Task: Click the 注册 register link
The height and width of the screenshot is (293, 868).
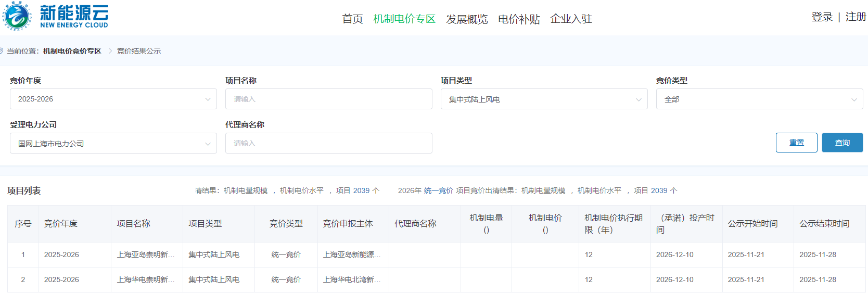Action: click(856, 17)
